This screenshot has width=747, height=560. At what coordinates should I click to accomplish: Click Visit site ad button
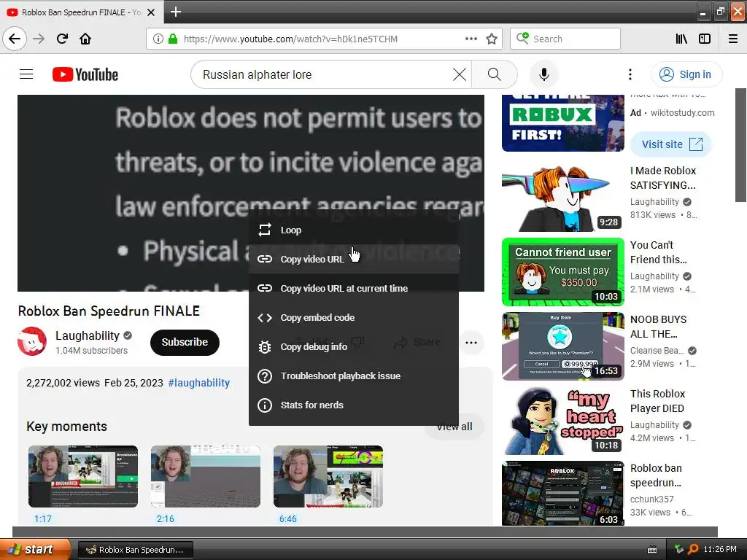671,144
